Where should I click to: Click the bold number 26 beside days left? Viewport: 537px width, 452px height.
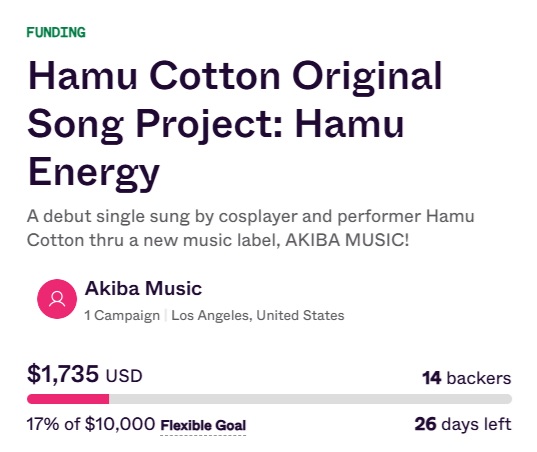pos(425,424)
